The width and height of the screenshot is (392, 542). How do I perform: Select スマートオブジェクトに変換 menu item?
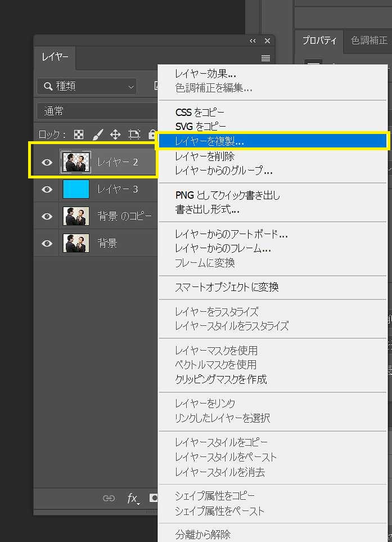pos(227,288)
